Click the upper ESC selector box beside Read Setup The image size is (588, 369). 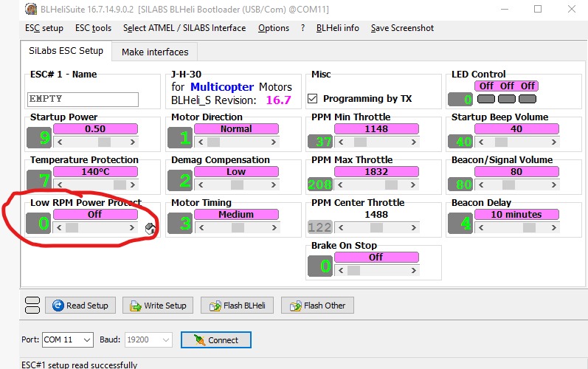pyautogui.click(x=32, y=301)
